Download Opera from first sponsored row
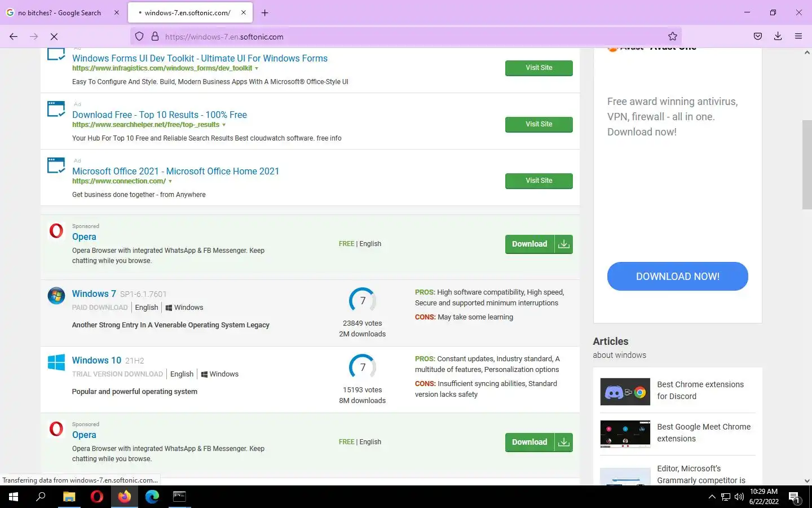 (539, 244)
